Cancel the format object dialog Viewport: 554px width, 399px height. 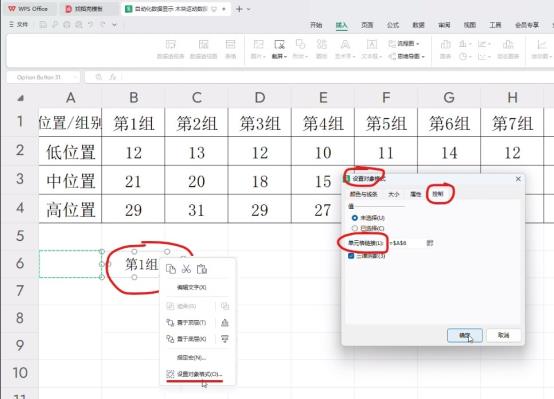[x=503, y=335]
